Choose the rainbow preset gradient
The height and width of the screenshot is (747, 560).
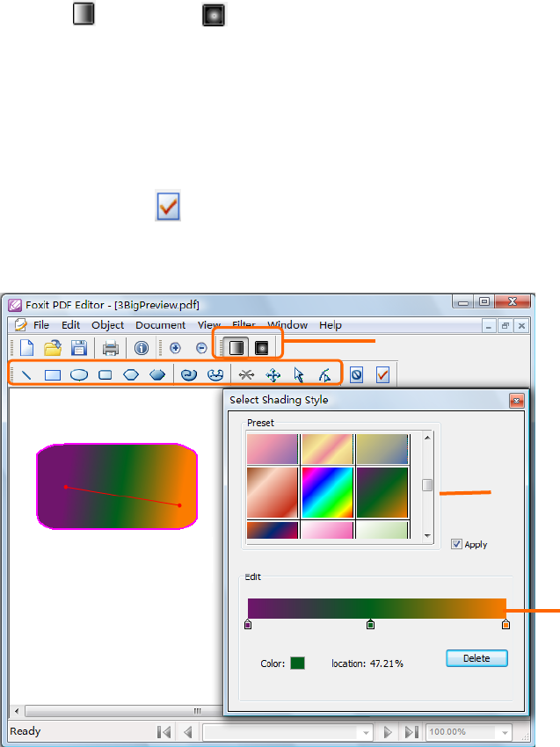327,493
